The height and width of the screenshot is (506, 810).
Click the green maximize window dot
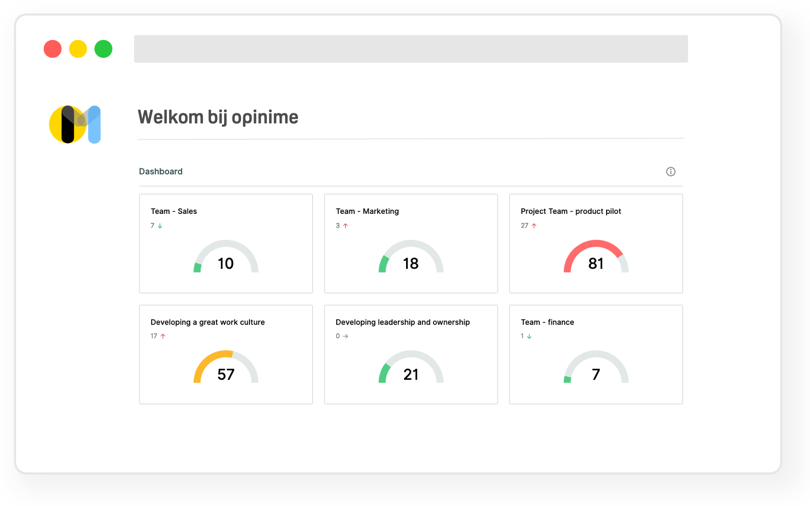(103, 49)
